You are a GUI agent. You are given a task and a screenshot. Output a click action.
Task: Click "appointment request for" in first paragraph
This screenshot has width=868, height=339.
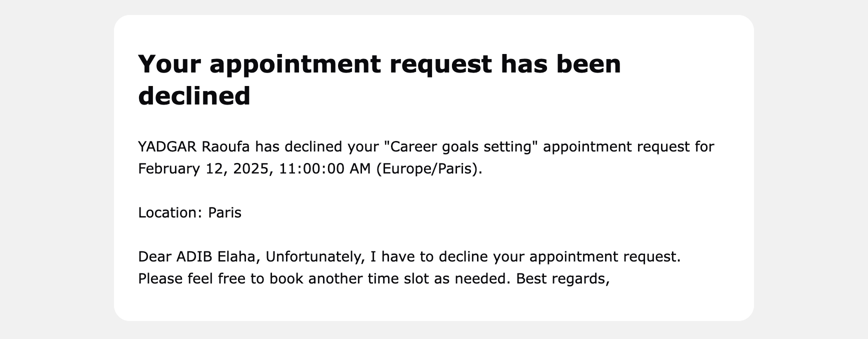[x=628, y=147]
